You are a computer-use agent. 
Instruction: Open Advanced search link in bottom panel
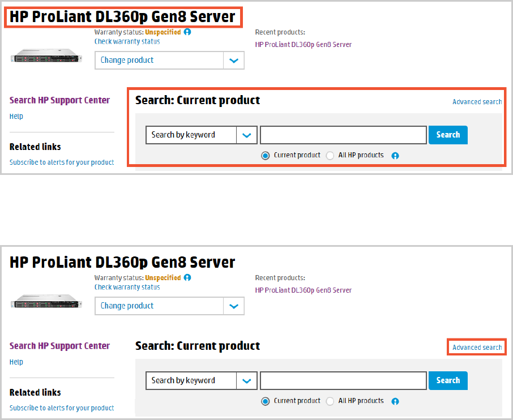477,348
